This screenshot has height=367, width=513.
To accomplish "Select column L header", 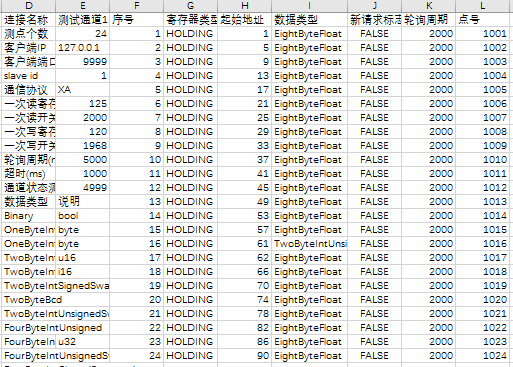I will 482,6.
